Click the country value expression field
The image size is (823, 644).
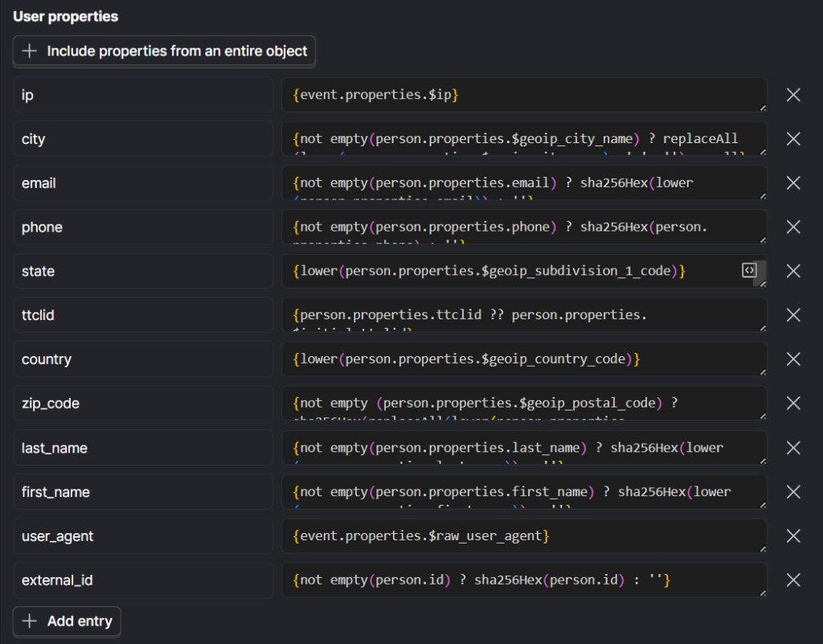522,359
